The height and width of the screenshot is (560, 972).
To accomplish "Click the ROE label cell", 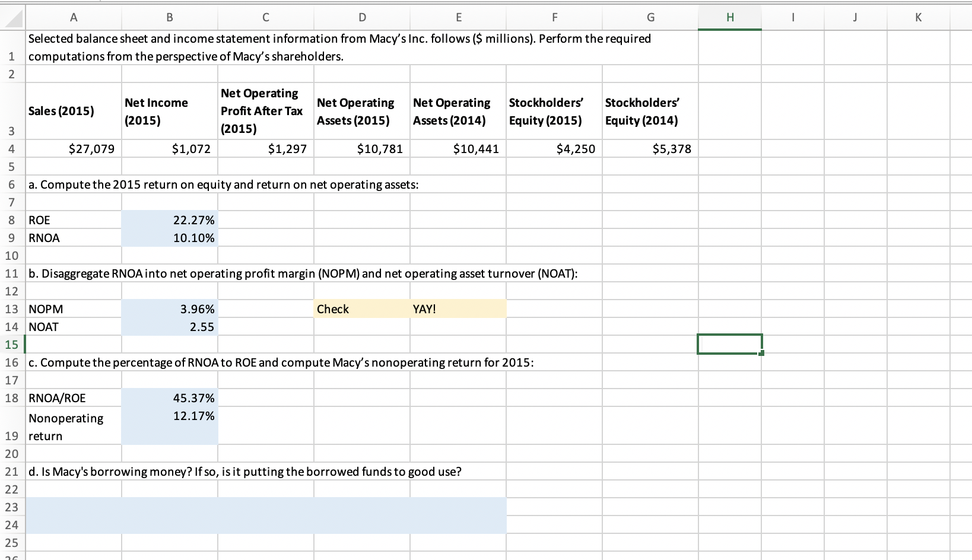I will point(74,220).
